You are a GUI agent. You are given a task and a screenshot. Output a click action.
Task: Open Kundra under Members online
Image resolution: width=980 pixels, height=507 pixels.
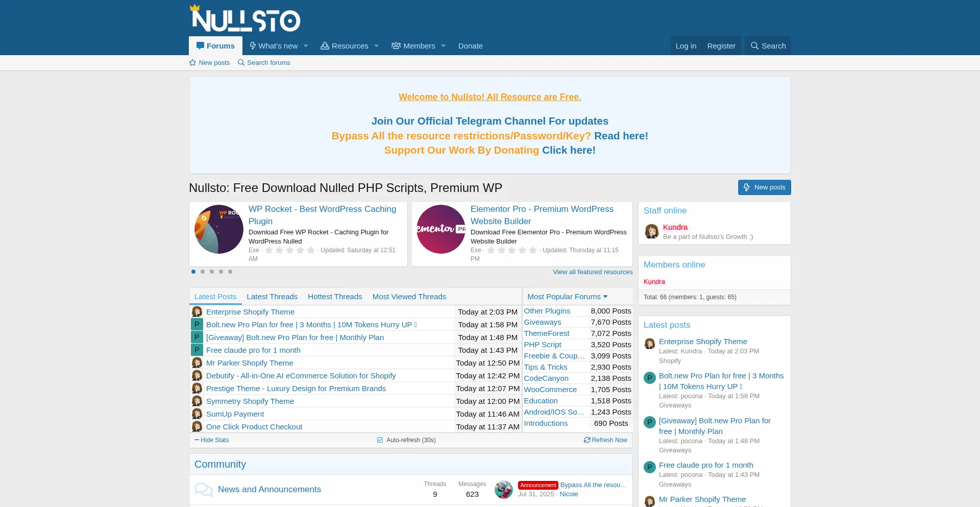(x=654, y=282)
